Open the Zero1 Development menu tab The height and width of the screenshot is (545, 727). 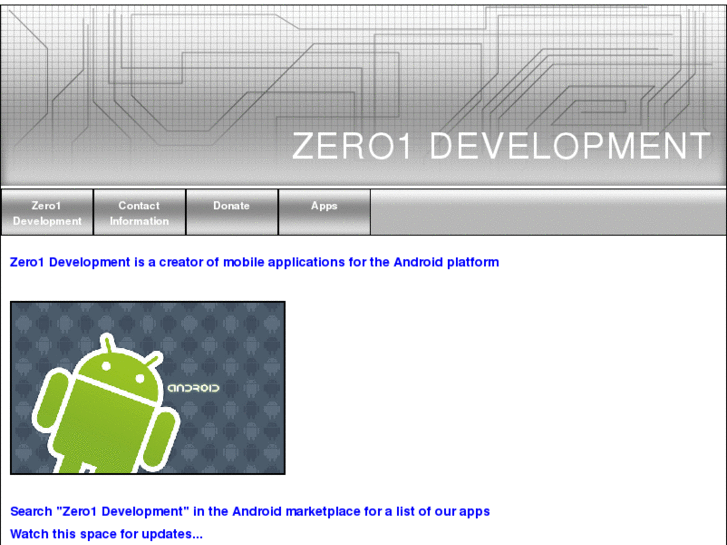pos(47,212)
